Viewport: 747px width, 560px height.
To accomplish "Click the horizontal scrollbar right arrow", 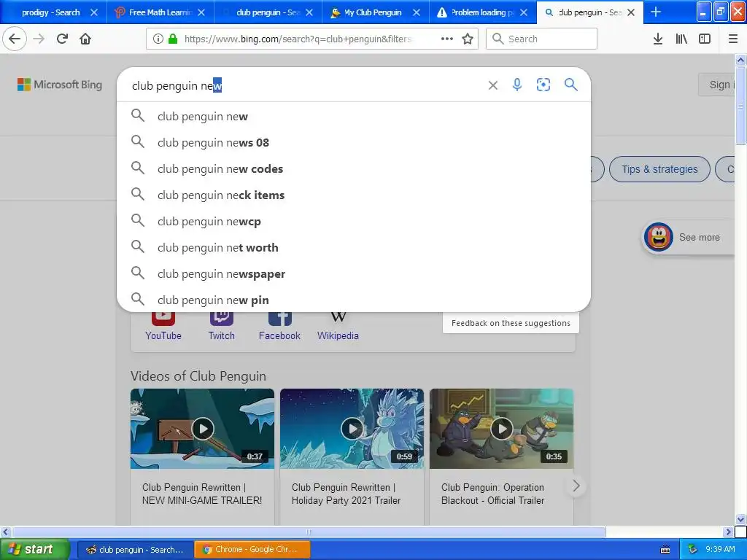I will coord(728,532).
